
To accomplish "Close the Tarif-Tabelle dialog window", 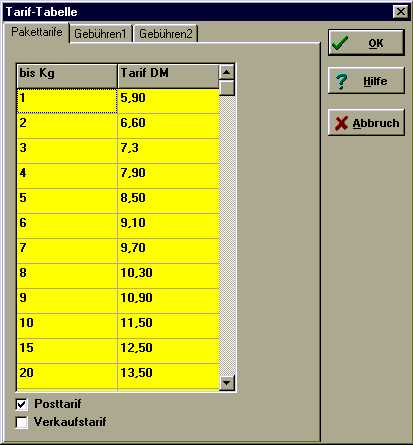I will coord(401,12).
